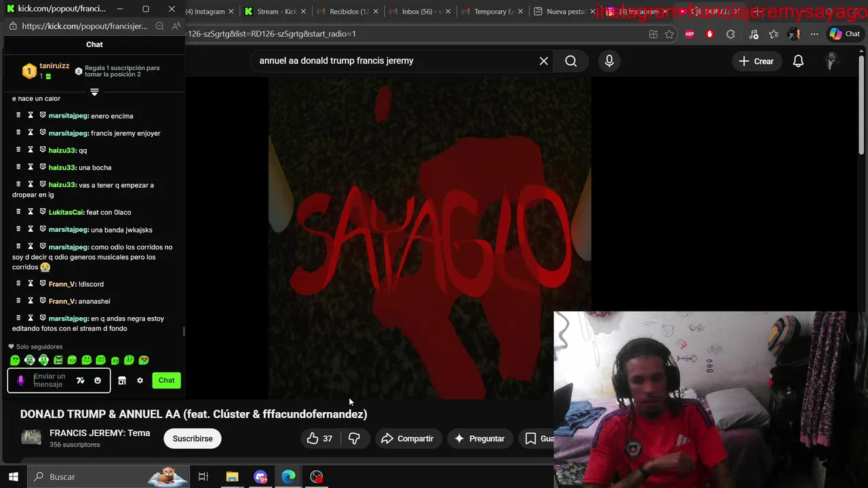Screen dimensions: 868x488
Task: Open top gifter taniruizz profile
Action: tap(54, 66)
